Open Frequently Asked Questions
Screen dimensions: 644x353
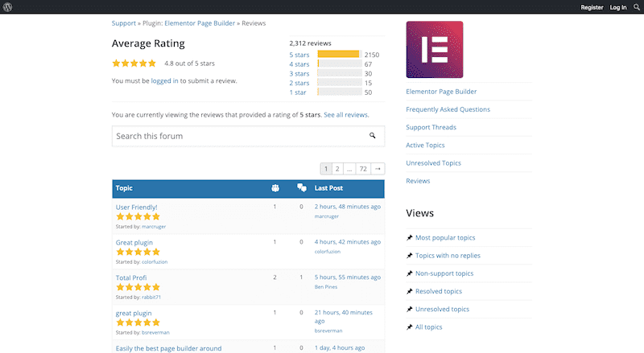click(448, 109)
